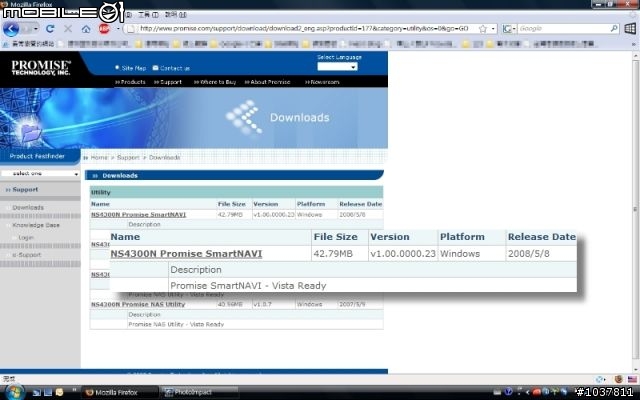The height and width of the screenshot is (400, 640).
Task: Go back with the blue Back arrow button
Action: tap(11, 29)
